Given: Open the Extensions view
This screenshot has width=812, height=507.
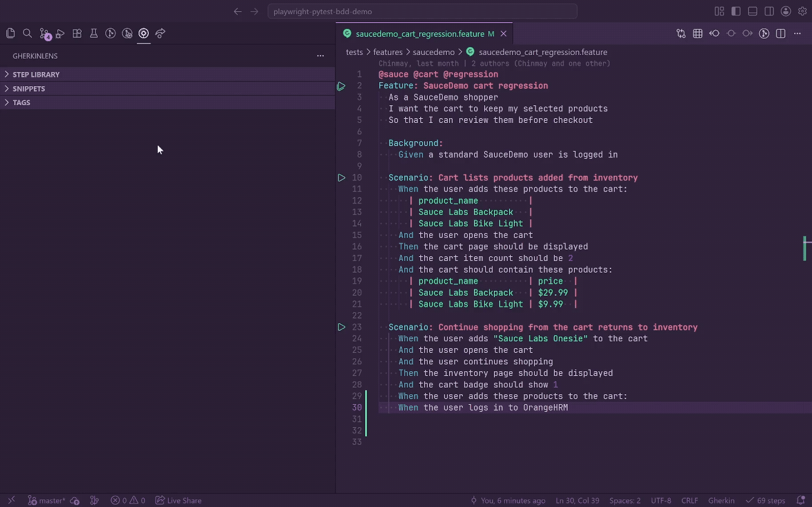Looking at the screenshot, I should click(x=77, y=33).
